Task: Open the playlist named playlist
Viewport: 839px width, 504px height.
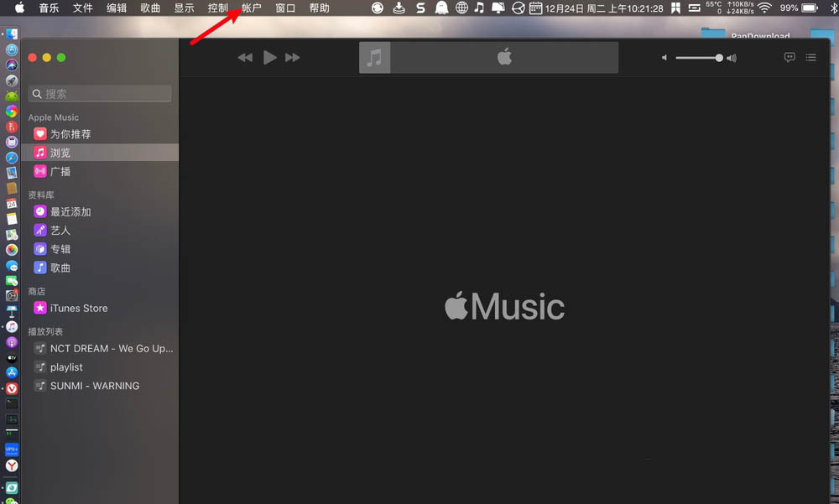Action: pyautogui.click(x=100, y=367)
